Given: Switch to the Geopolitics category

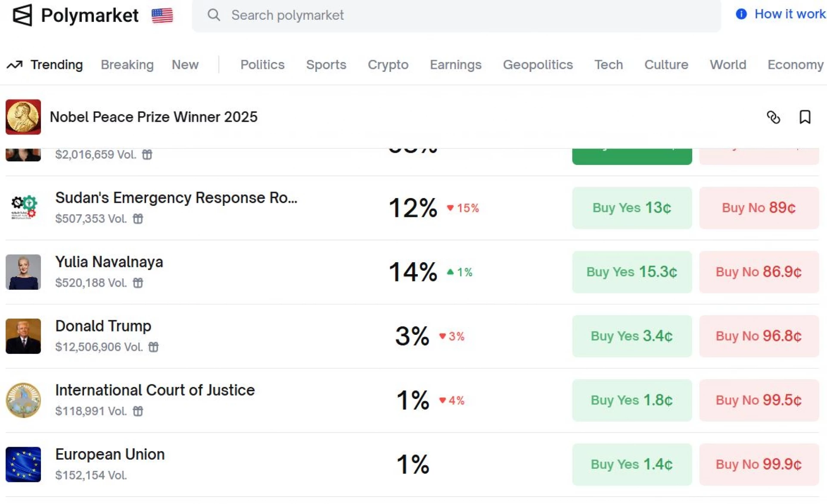Looking at the screenshot, I should pyautogui.click(x=538, y=65).
